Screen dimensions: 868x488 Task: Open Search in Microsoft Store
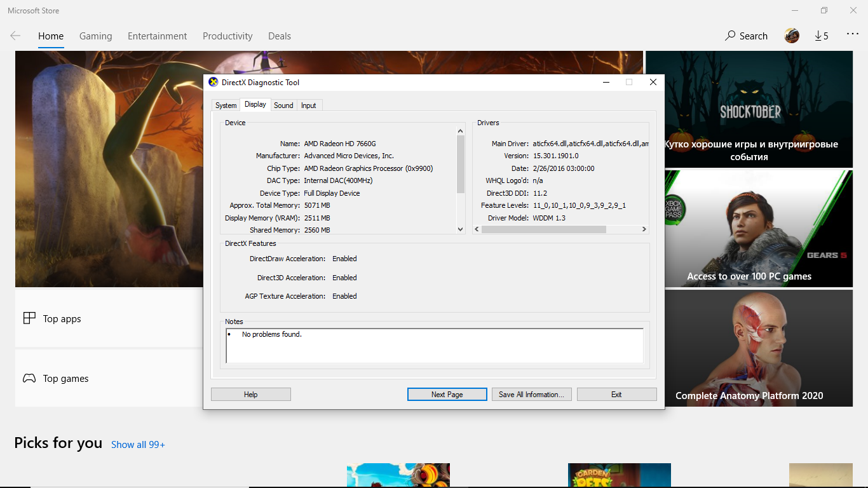point(747,36)
